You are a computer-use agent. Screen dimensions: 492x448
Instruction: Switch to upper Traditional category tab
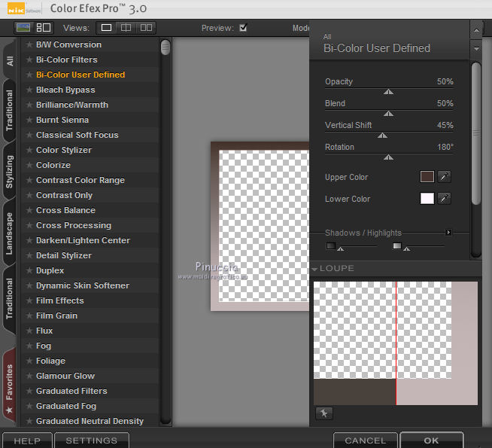[x=9, y=111]
